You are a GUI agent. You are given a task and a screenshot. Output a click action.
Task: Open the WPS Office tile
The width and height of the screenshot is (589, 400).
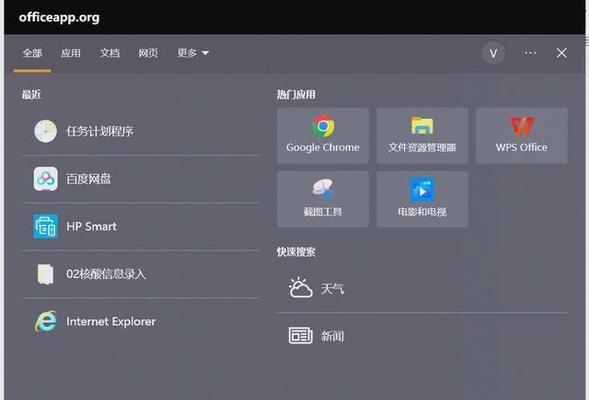pos(521,136)
